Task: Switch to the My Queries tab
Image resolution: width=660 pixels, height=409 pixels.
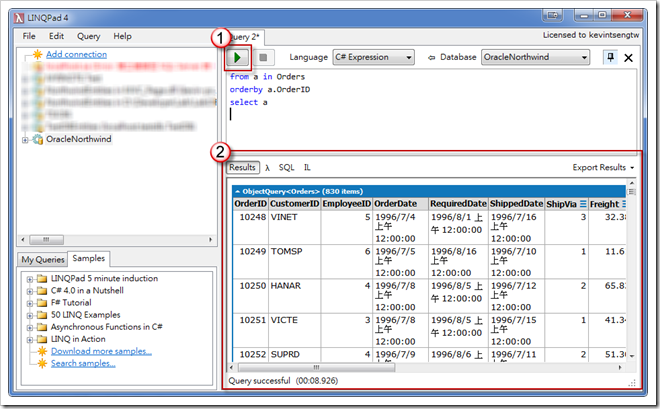Action: tap(43, 260)
